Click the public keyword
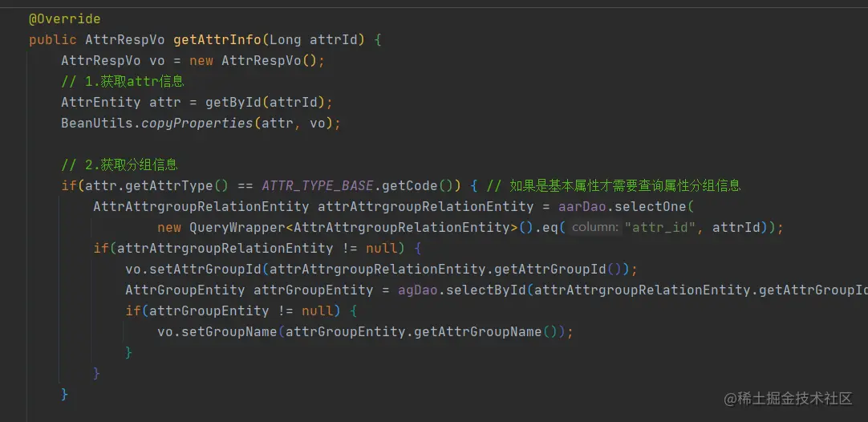This screenshot has height=422, width=868. [x=53, y=40]
